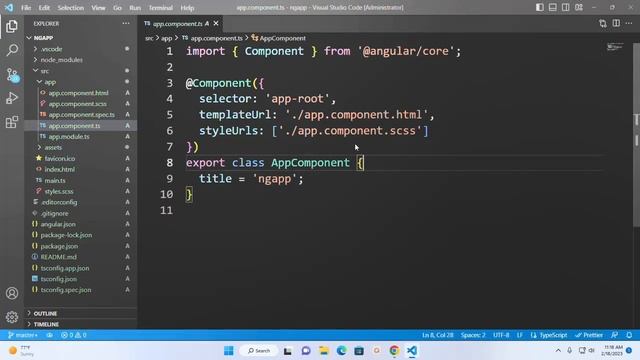Toggle the primary side bar layout icon
The width and height of the screenshot is (640, 360).
tap(540, 7)
